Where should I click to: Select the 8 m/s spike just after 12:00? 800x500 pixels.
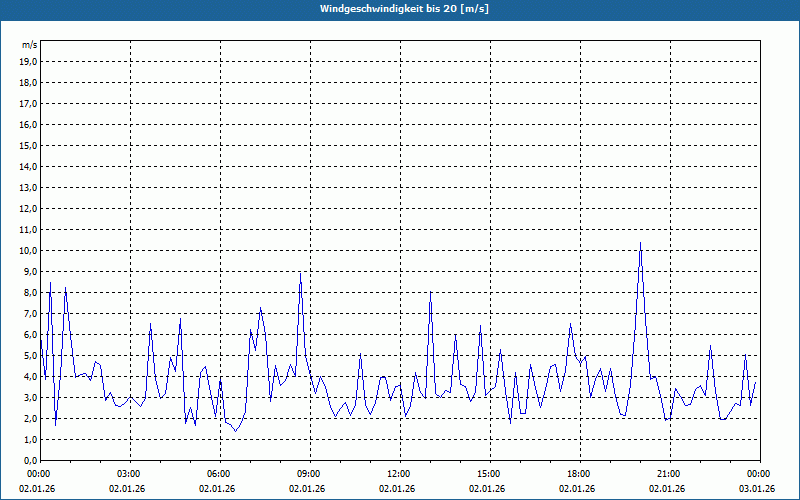point(430,293)
